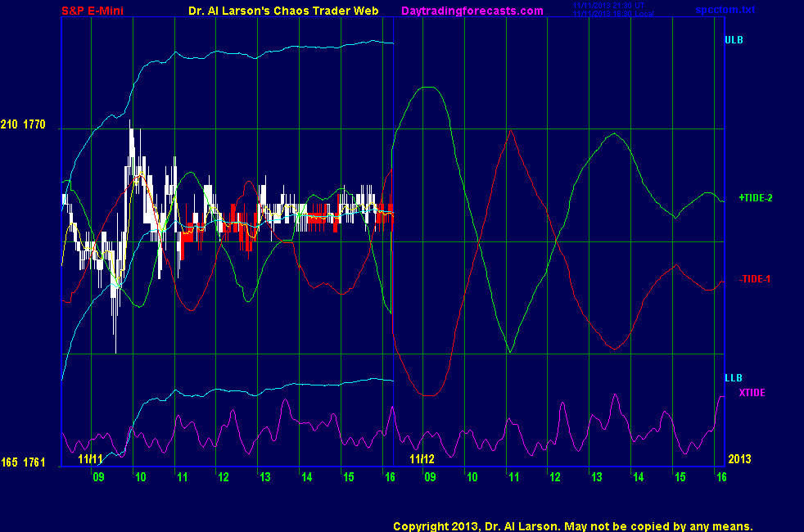804x532 pixels.
Task: Click the Dr. Al Larson's Chaos Trader Web heading
Action: pyautogui.click(x=283, y=11)
